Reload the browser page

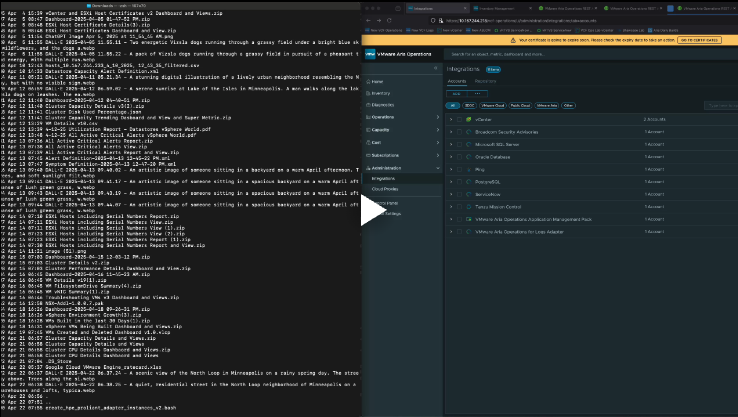(x=389, y=21)
